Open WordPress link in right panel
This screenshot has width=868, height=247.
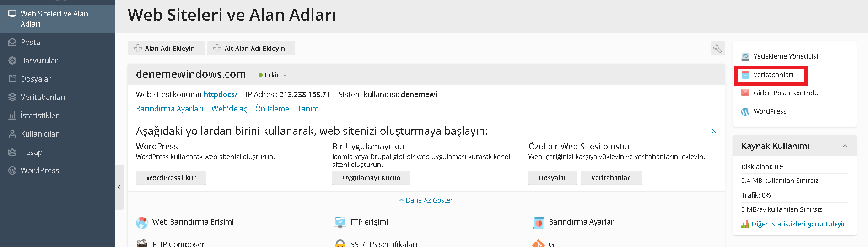tap(770, 111)
